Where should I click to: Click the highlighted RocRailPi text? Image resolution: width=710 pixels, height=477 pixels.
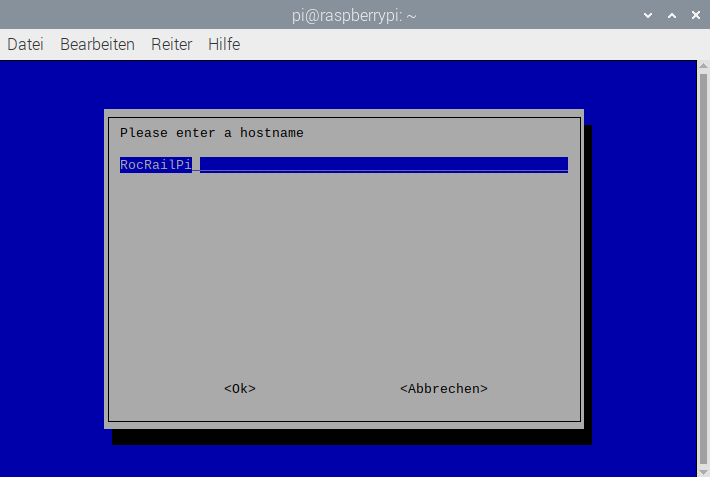pyautogui.click(x=155, y=165)
